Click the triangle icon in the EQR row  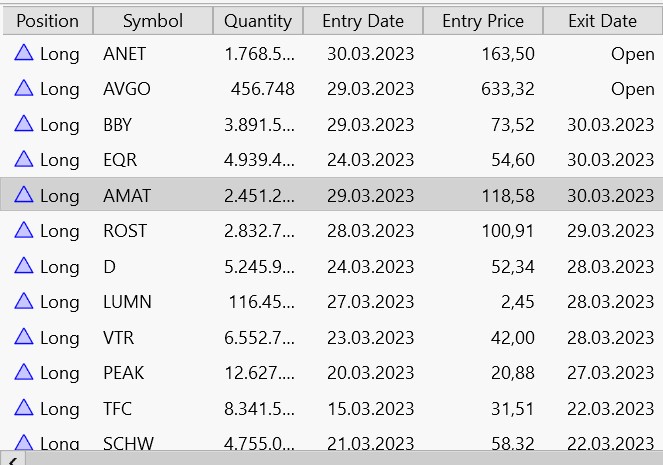[24, 159]
